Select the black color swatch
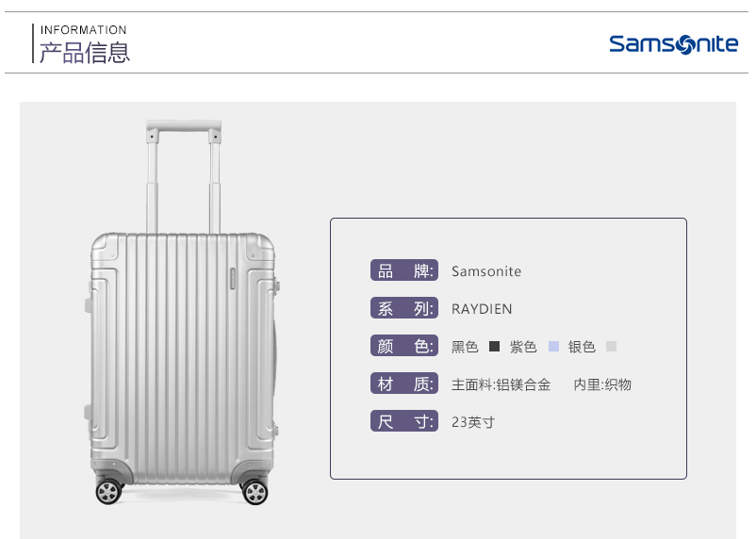The image size is (756, 539). pyautogui.click(x=494, y=346)
